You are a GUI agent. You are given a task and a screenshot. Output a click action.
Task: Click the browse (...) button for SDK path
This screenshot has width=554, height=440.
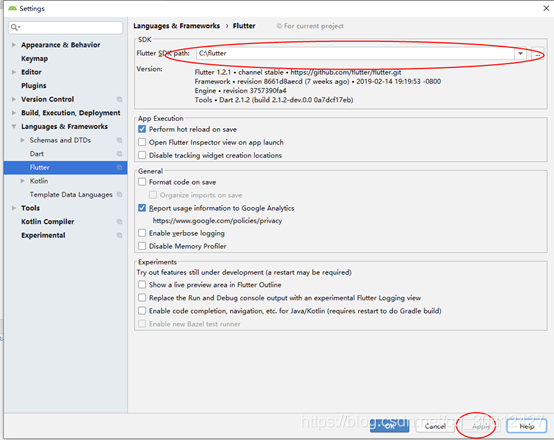point(537,54)
